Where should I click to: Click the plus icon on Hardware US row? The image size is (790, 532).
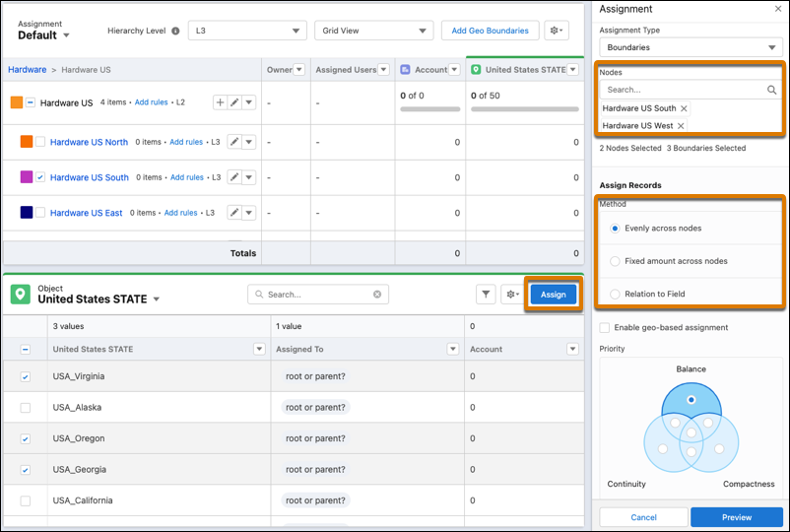click(220, 102)
